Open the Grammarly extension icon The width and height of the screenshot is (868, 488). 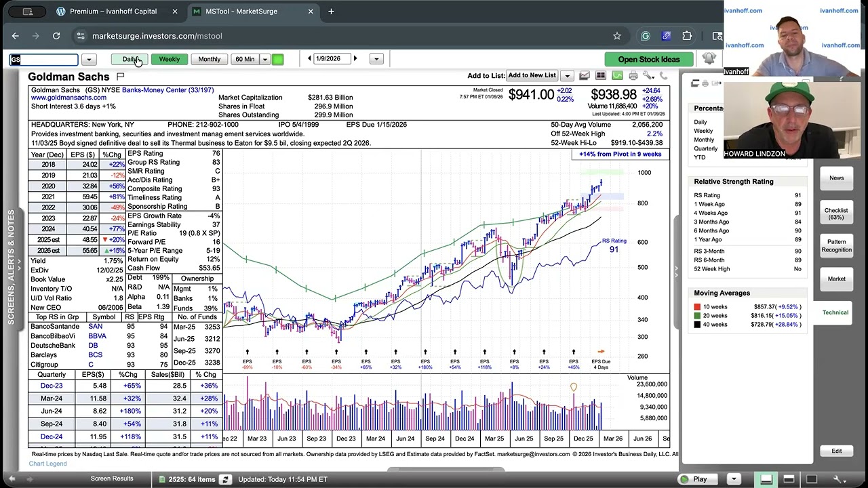click(646, 36)
